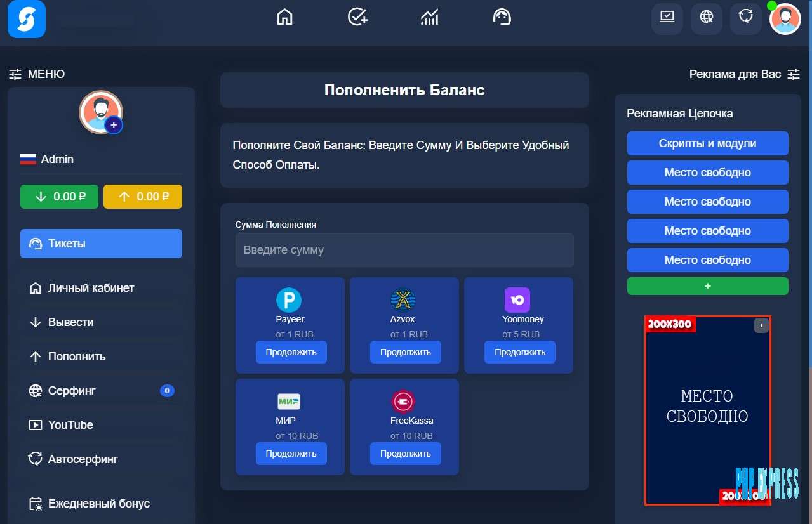Screen dimensions: 812x524
Task: Click the Рекламная Цепочка title
Action: click(x=680, y=114)
